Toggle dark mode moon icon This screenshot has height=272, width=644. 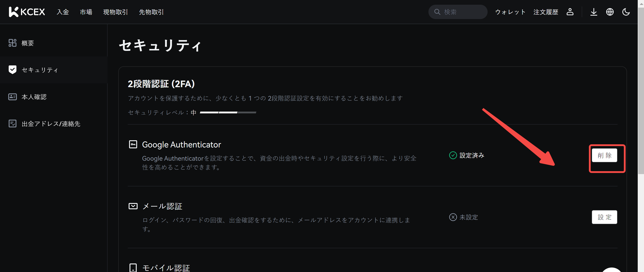[x=626, y=12]
